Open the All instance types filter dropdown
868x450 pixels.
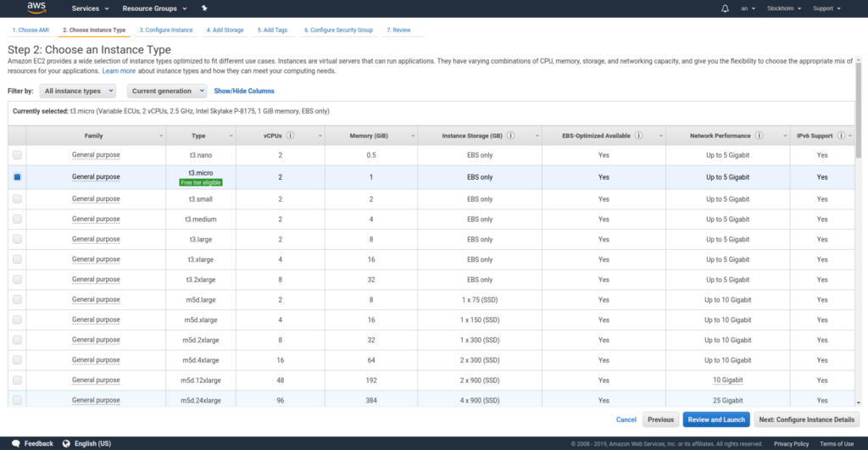click(x=77, y=91)
